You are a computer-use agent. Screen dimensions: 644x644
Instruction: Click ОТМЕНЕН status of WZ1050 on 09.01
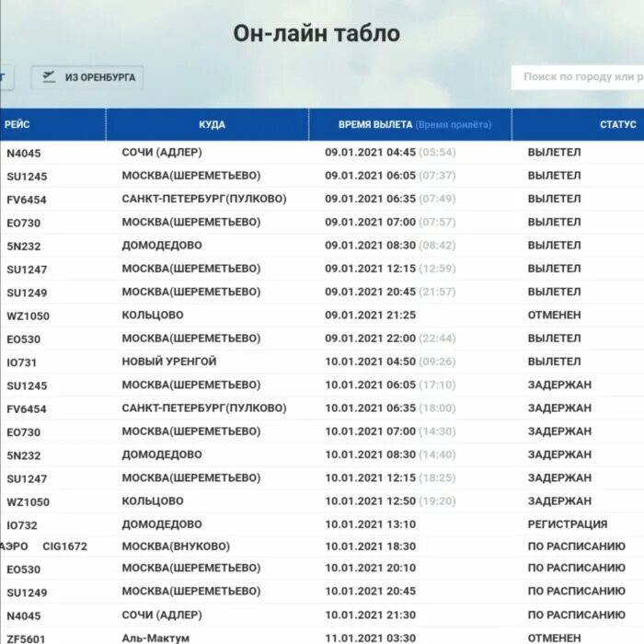(x=554, y=315)
